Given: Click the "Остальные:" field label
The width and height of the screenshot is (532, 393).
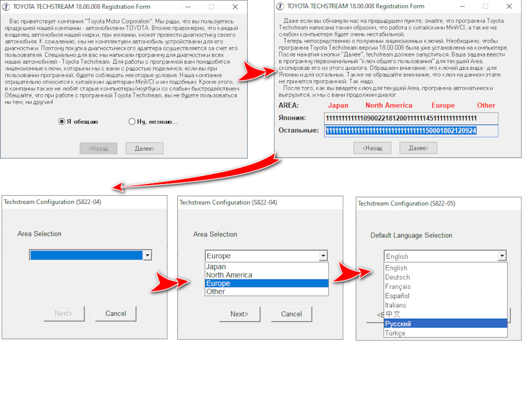Looking at the screenshot, I should (299, 130).
